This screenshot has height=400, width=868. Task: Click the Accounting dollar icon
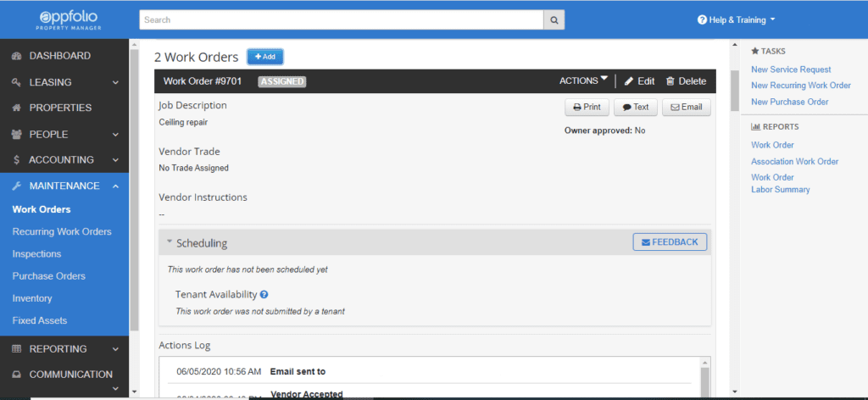point(17,160)
